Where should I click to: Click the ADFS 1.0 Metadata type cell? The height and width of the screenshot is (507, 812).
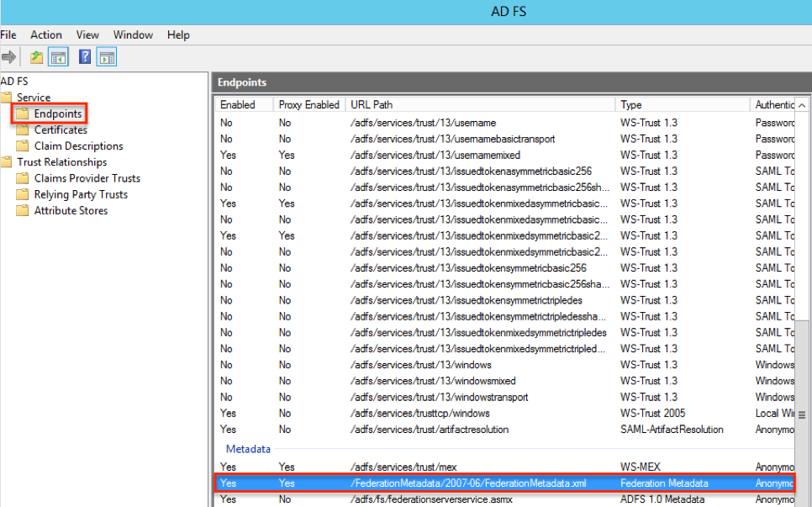(x=662, y=499)
